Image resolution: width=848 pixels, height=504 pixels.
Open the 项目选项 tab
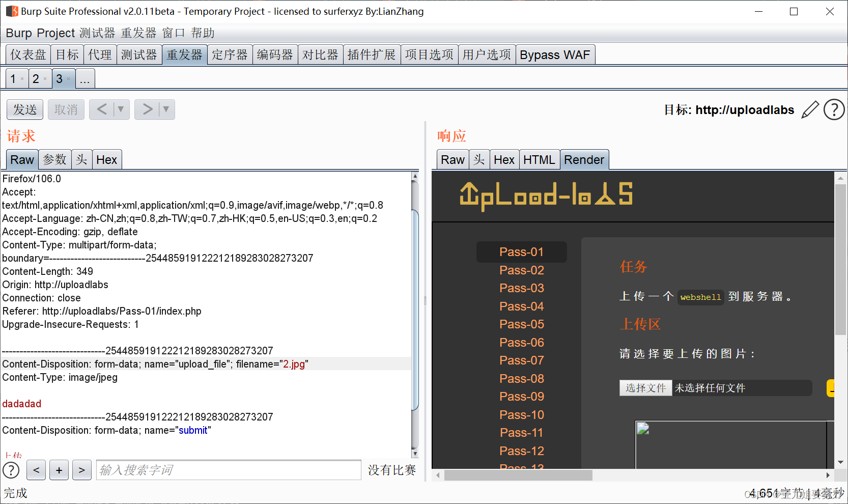tap(429, 54)
